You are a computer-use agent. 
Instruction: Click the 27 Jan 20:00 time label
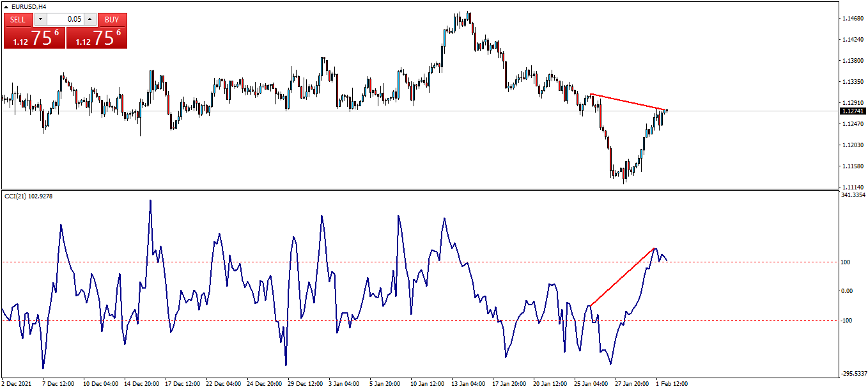click(x=633, y=384)
